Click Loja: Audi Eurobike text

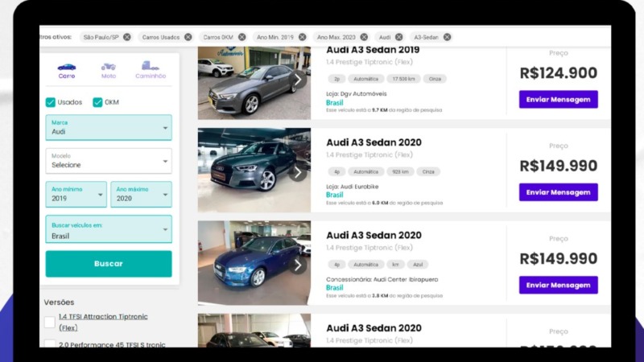[353, 187]
